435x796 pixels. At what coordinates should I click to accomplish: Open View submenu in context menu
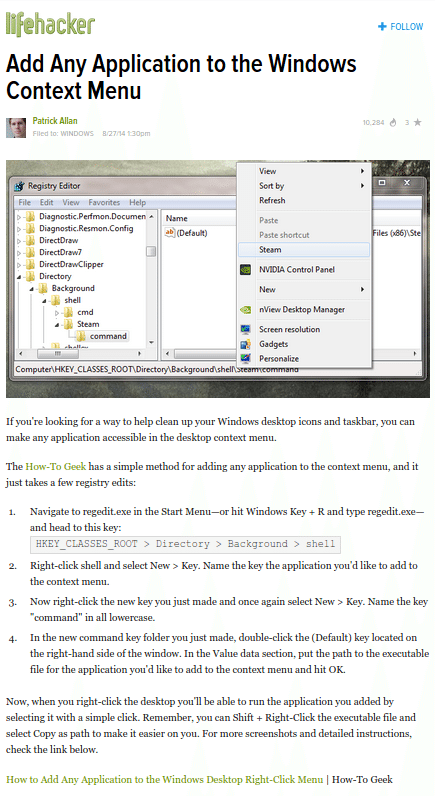[x=304, y=171]
